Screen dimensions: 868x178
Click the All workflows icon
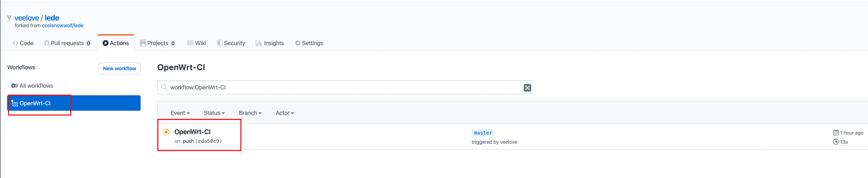(x=14, y=86)
